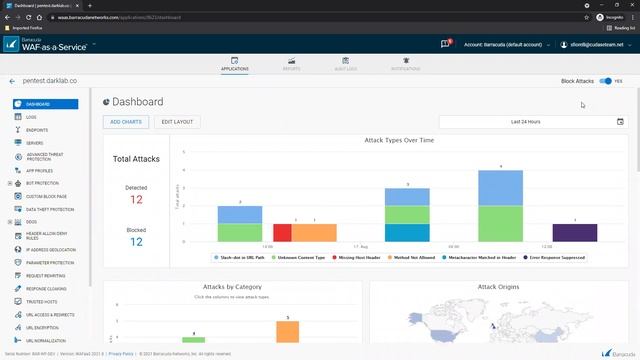Viewport: 640px width, 360px height.
Task: Select the Dashboard browser tab
Action: tap(42, 6)
